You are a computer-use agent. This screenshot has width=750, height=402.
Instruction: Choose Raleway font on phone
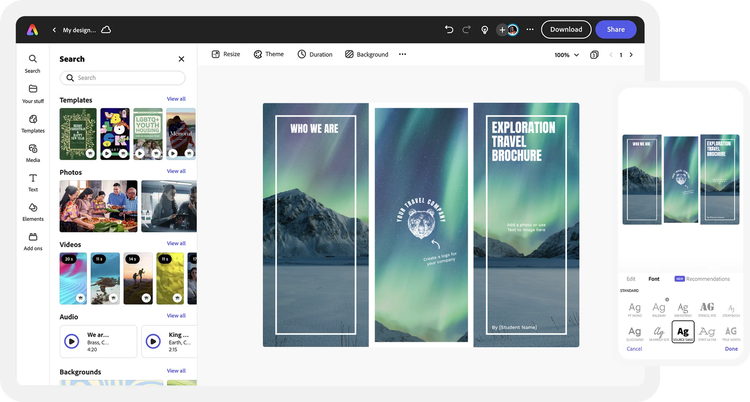click(x=659, y=309)
